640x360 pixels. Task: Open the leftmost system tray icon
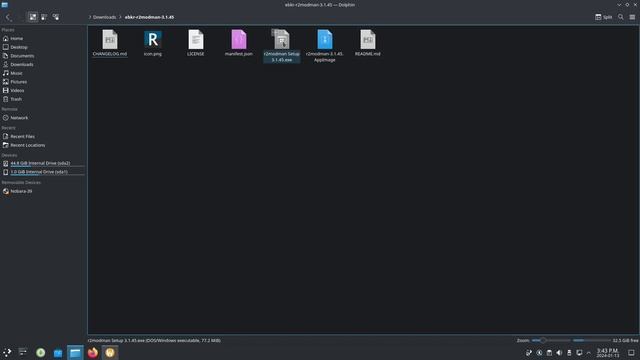pos(529,353)
